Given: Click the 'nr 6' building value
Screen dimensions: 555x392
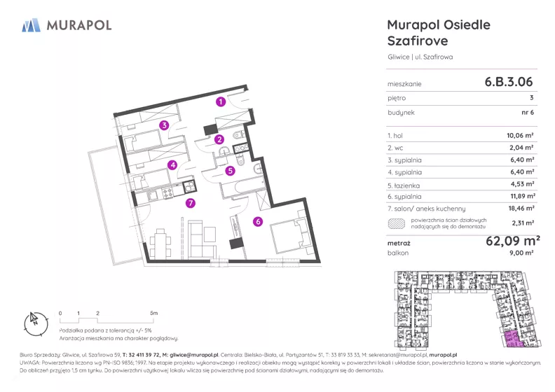Looking at the screenshot, I should coord(528,113).
